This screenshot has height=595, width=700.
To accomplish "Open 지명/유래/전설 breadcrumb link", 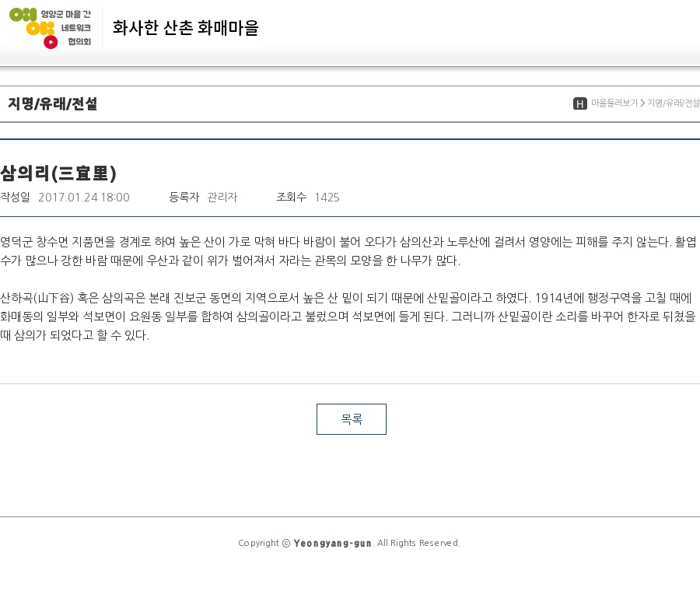I will 674,103.
